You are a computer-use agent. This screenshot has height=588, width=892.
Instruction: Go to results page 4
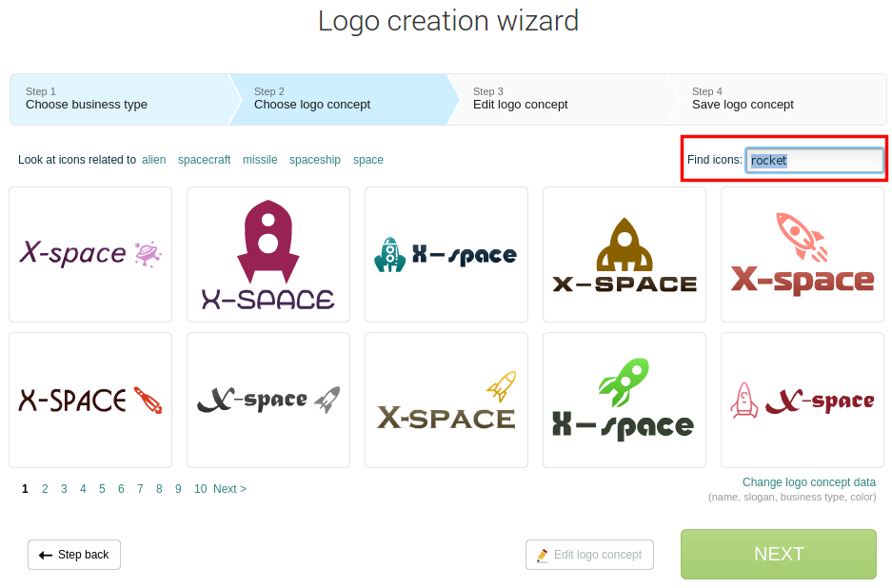tap(83, 489)
